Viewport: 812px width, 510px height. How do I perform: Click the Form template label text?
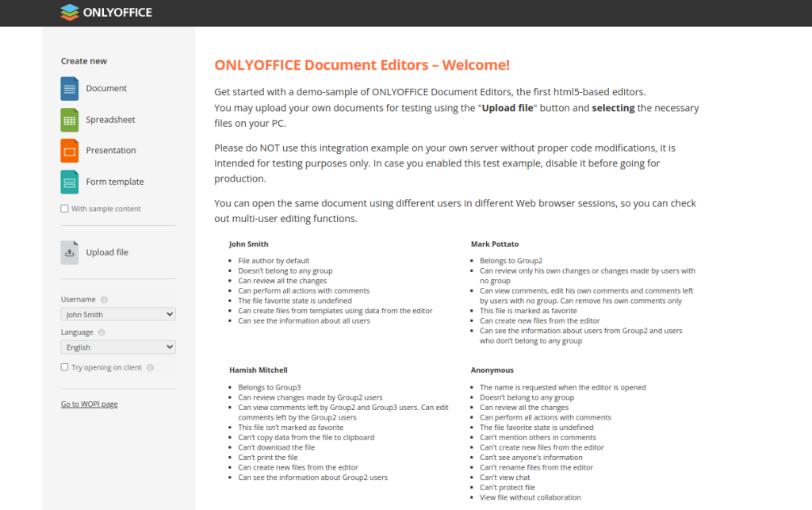tap(115, 181)
